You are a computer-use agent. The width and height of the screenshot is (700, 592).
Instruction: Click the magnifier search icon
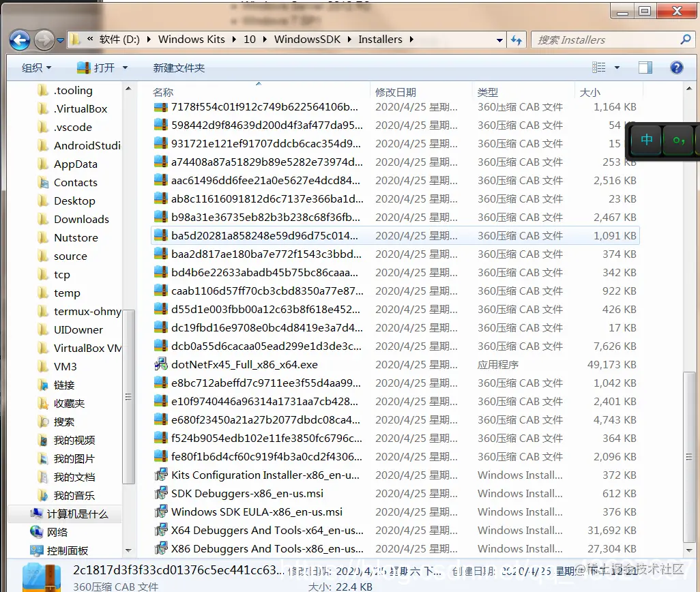tap(685, 40)
